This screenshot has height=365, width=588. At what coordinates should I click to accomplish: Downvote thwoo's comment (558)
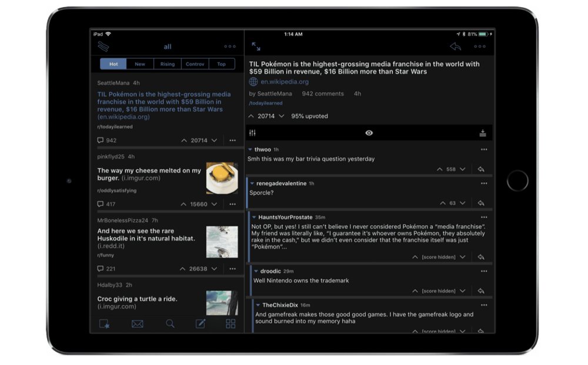click(x=463, y=169)
